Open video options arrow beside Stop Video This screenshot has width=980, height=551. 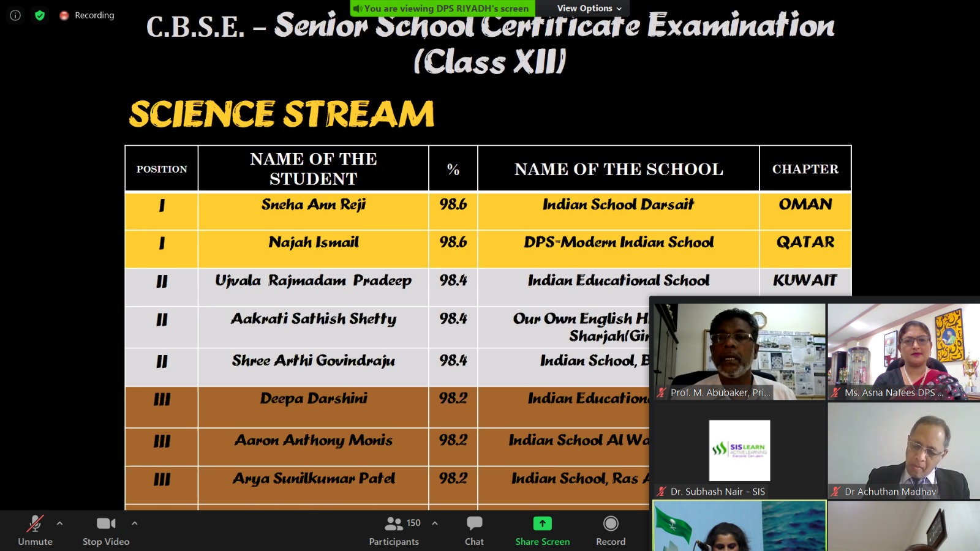coord(135,523)
